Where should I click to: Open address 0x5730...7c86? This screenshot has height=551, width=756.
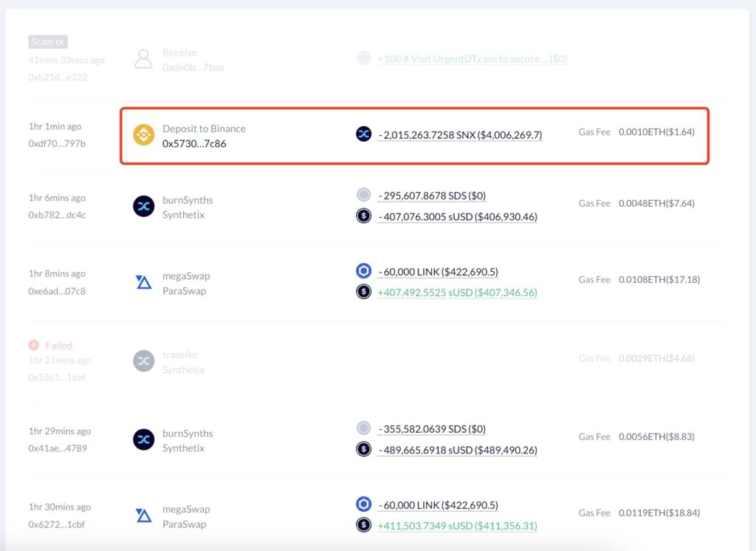click(194, 143)
